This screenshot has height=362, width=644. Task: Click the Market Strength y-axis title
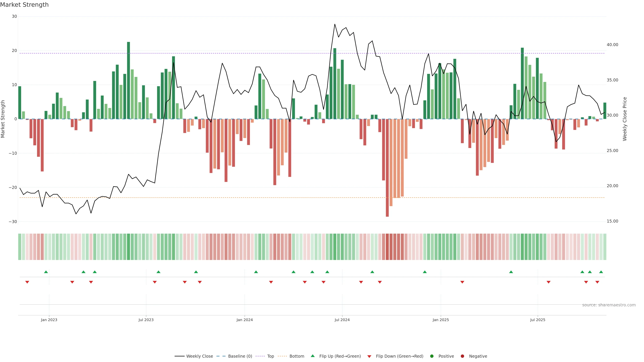[x=3, y=119]
